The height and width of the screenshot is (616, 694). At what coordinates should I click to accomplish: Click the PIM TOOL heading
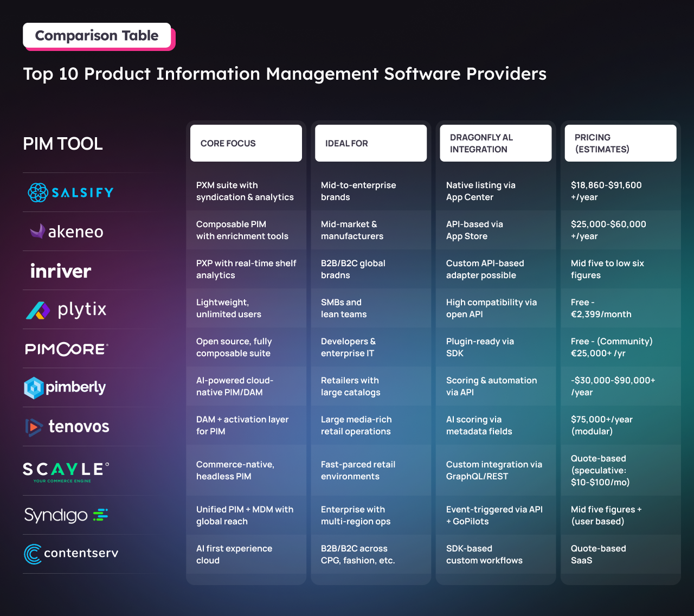[63, 144]
